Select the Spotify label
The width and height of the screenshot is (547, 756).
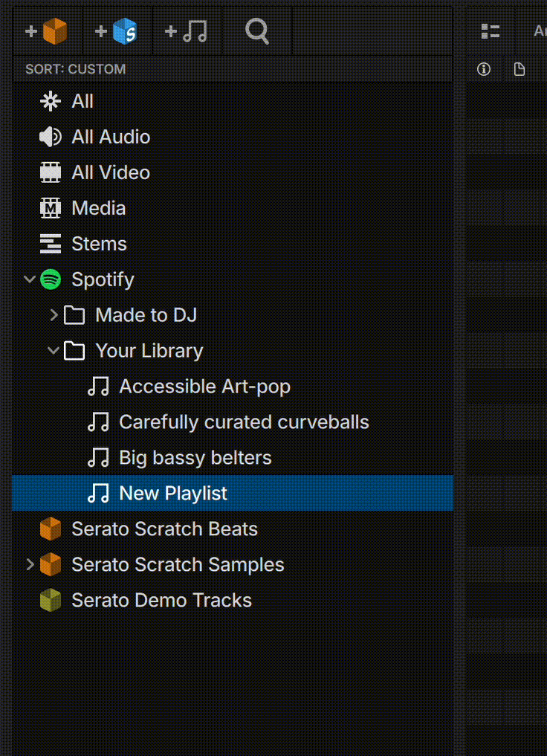coord(103,280)
